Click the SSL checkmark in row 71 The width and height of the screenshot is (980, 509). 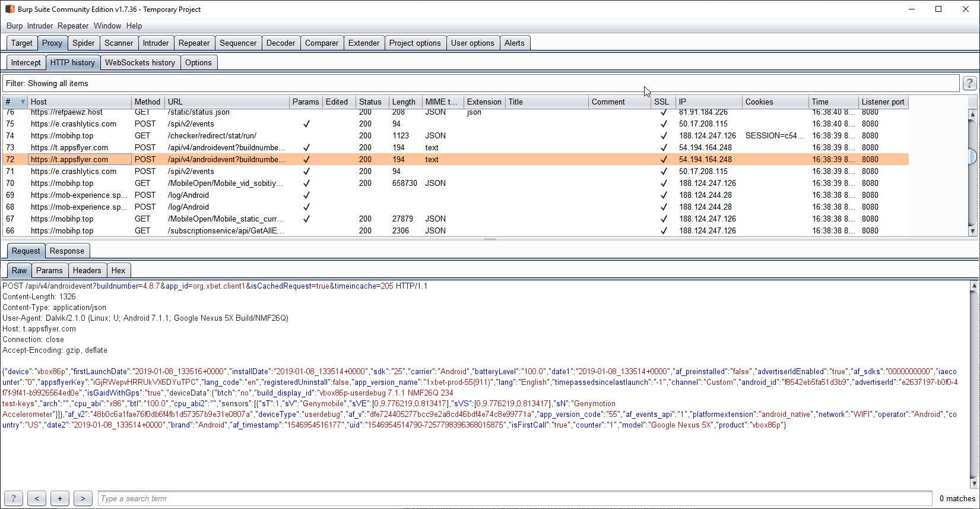(x=664, y=171)
